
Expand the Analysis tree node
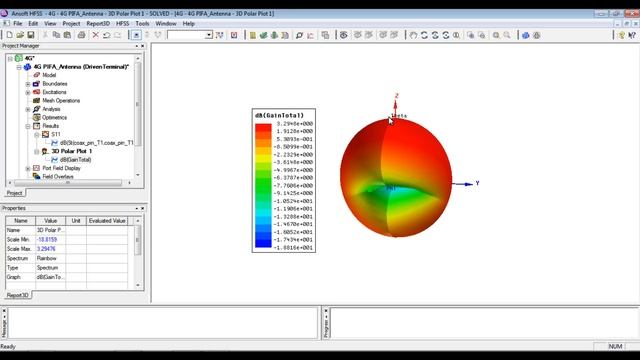[x=28, y=109]
